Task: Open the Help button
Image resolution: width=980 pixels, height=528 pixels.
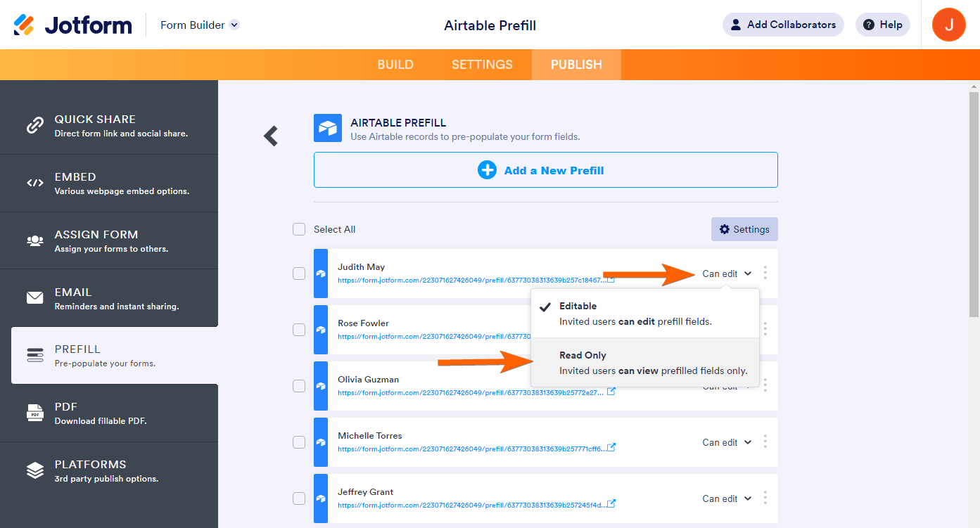Action: pos(883,25)
